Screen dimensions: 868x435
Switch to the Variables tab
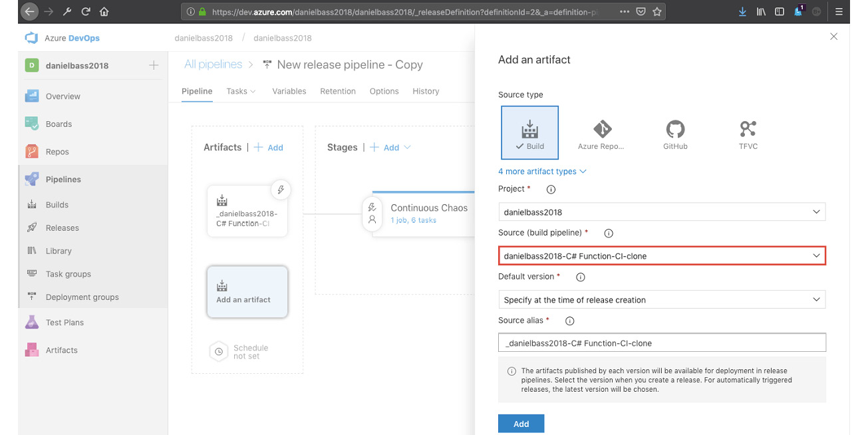click(289, 91)
